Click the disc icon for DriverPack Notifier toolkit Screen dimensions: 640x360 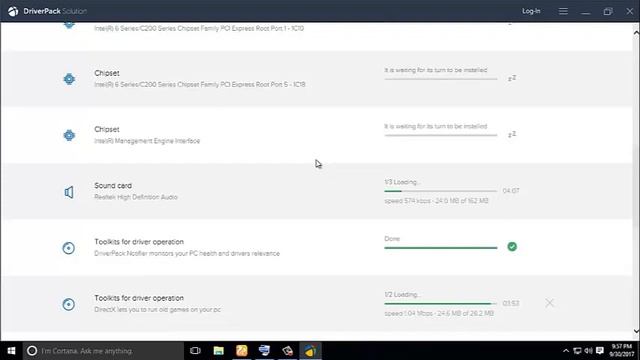pos(69,248)
